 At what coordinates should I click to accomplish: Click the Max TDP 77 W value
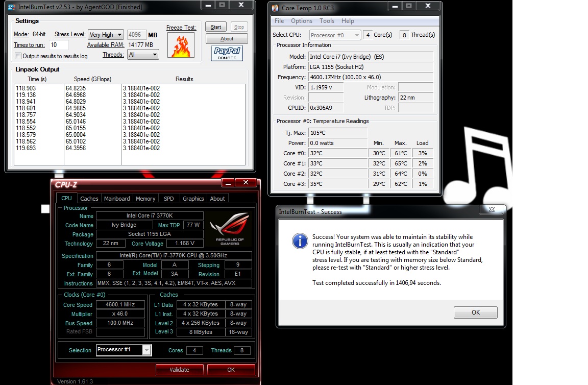coord(193,225)
